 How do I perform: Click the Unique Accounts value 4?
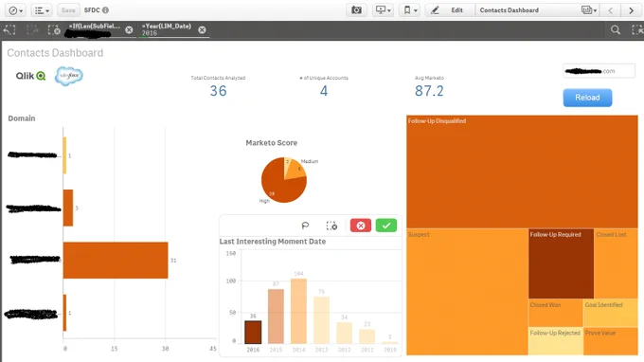pyautogui.click(x=324, y=91)
